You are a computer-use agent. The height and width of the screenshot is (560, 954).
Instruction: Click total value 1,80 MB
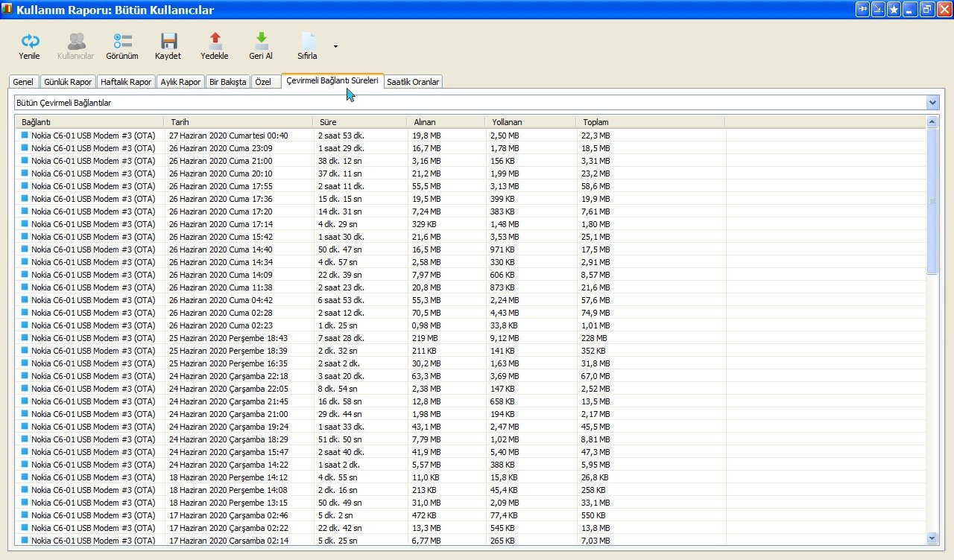click(x=596, y=224)
